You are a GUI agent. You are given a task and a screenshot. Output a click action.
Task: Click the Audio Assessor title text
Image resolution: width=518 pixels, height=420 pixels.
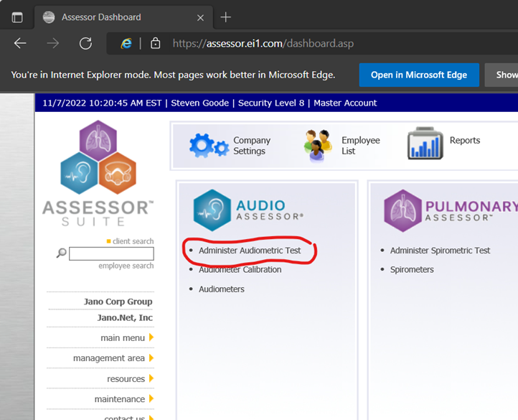(x=270, y=210)
